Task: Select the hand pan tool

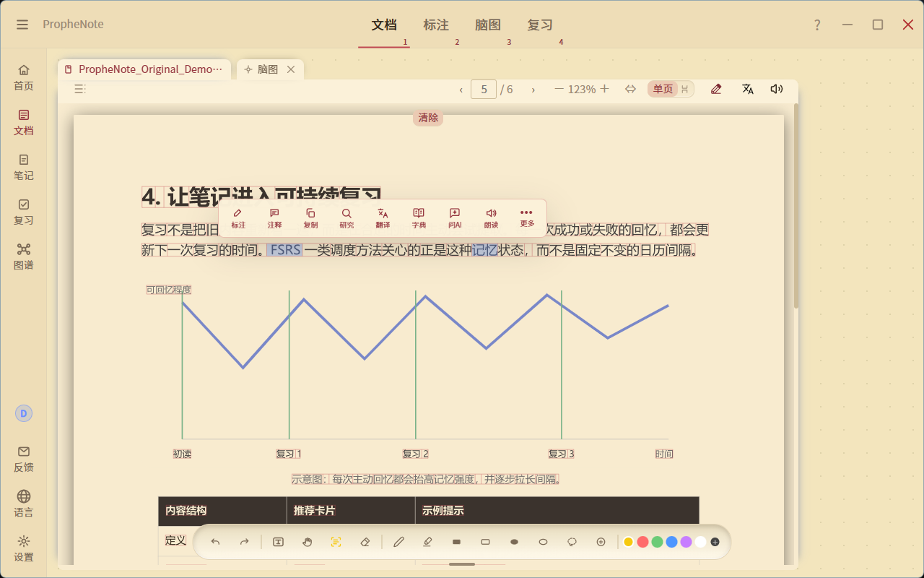Action: coord(307,542)
